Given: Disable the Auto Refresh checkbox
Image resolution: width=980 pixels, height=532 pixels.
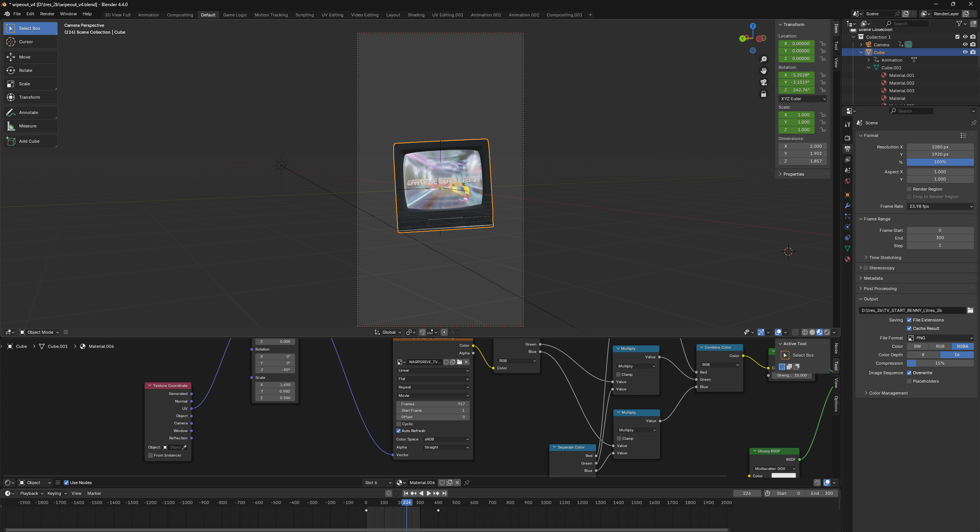Looking at the screenshot, I should pos(399,431).
